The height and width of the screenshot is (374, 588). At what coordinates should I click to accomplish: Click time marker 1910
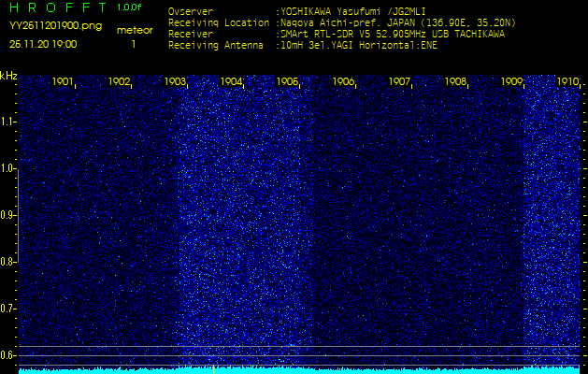point(567,81)
